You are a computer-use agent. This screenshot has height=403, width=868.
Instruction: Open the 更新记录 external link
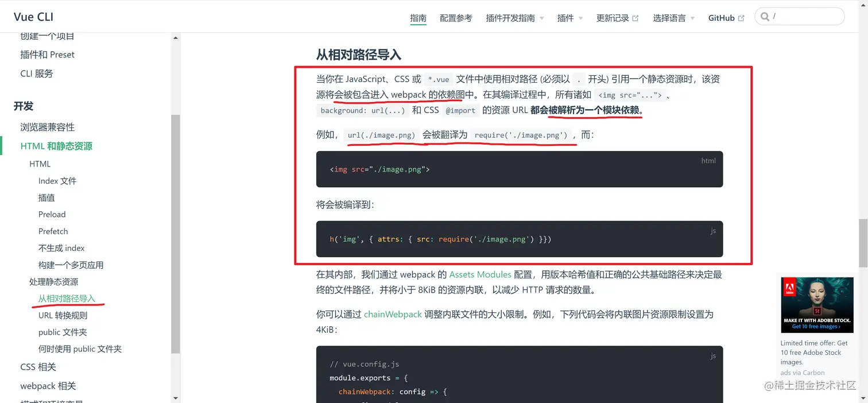click(x=618, y=18)
